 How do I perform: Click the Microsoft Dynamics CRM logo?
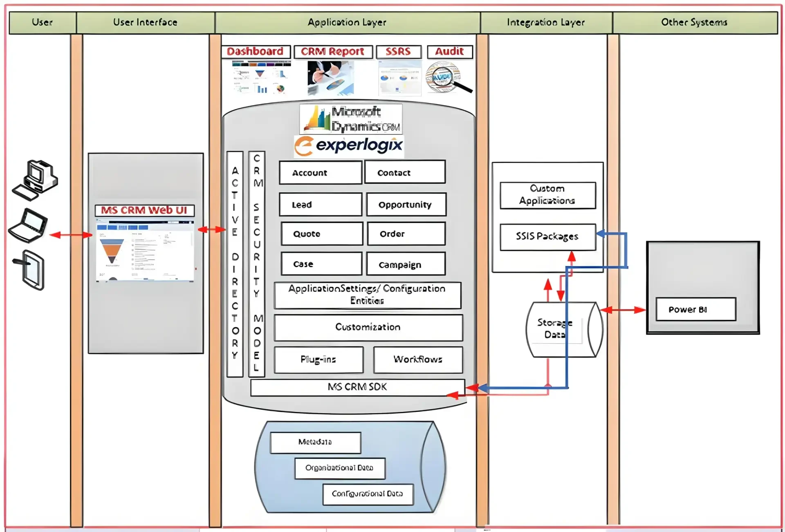351,119
